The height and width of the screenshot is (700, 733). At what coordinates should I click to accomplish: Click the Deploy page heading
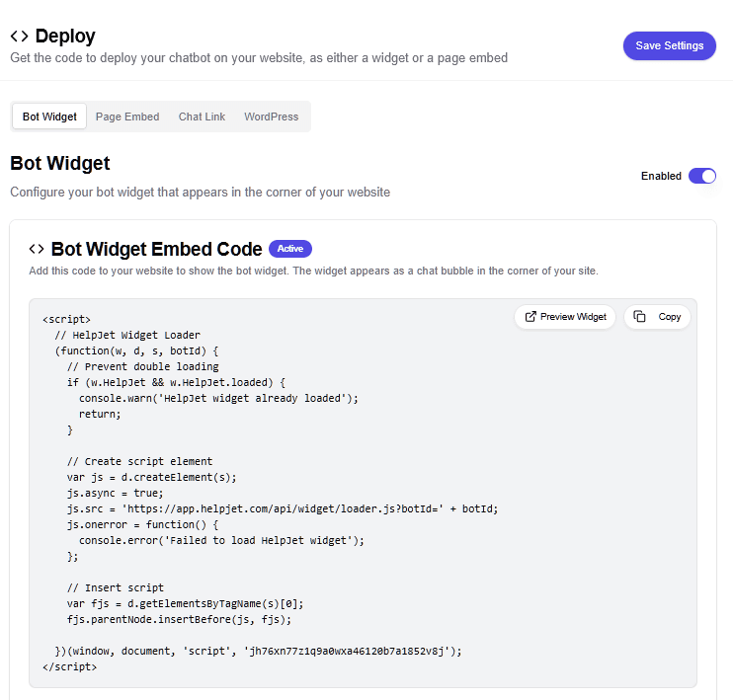click(65, 36)
